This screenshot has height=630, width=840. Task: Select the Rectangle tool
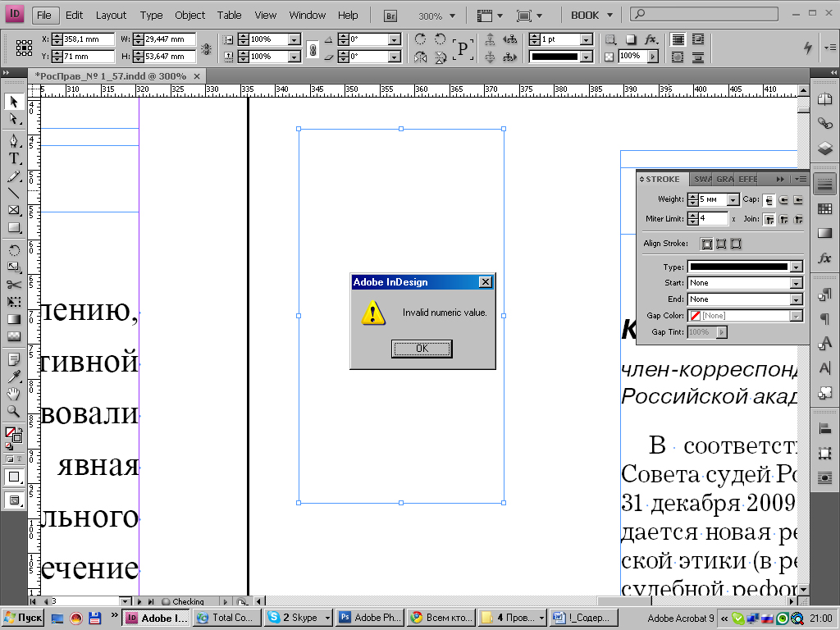click(x=14, y=228)
